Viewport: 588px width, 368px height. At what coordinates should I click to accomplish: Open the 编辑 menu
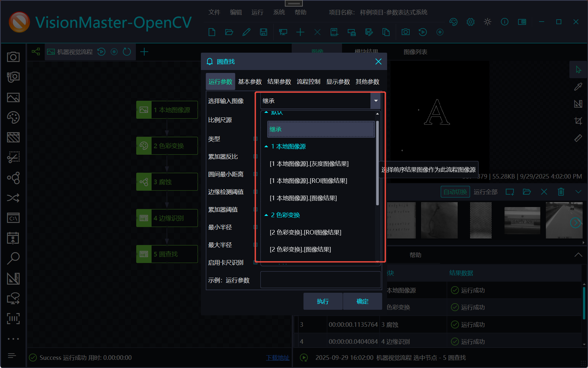click(236, 12)
